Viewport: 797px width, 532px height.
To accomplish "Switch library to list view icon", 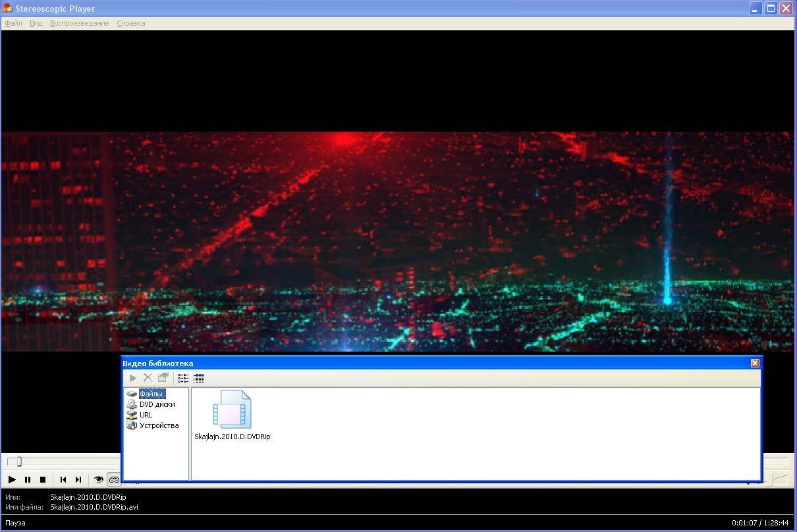I will [183, 378].
